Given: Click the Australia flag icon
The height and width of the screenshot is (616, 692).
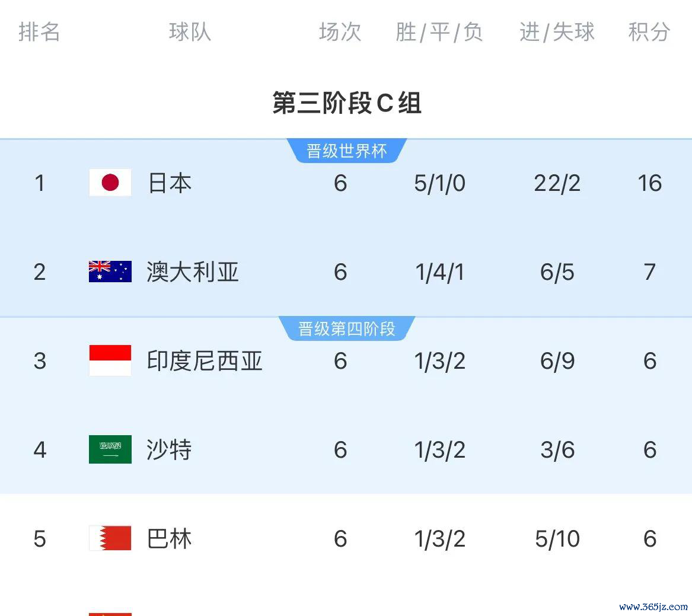Looking at the screenshot, I should tap(110, 272).
